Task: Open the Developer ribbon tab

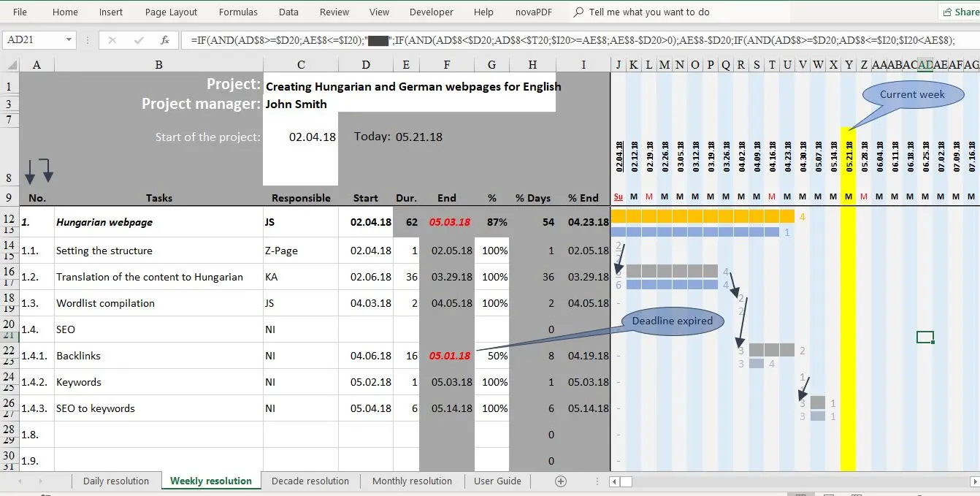Action: (432, 12)
